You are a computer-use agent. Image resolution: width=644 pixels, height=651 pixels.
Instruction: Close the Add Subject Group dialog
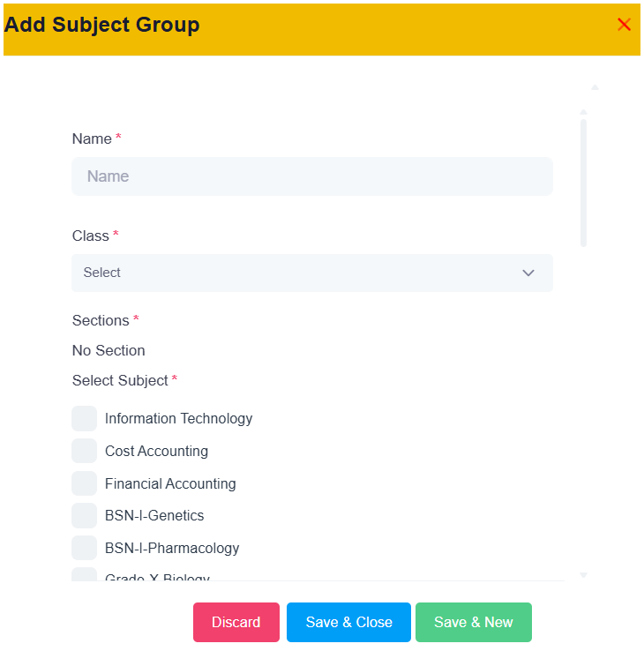(624, 25)
